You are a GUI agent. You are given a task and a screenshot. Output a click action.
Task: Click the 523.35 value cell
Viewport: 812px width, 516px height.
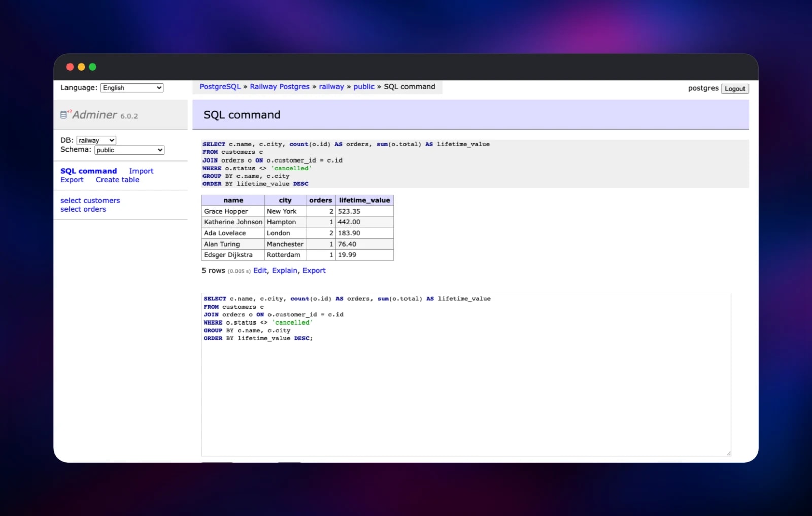364,211
